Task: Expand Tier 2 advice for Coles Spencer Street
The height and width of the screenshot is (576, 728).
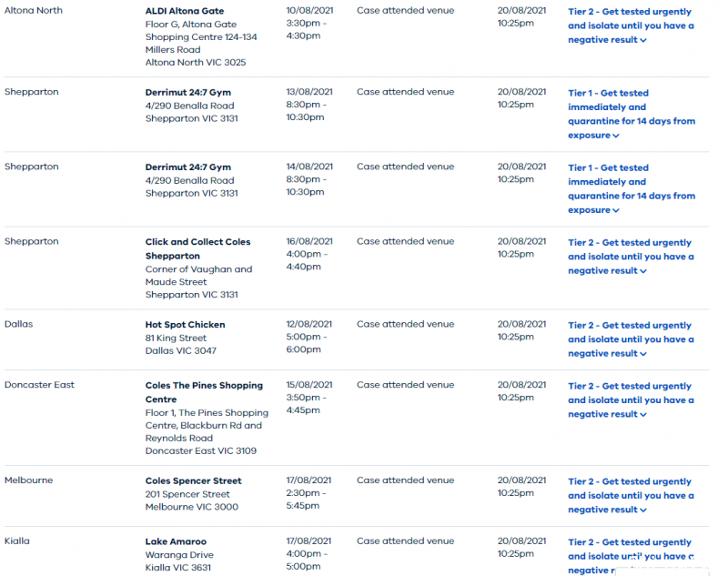Action: (x=630, y=495)
